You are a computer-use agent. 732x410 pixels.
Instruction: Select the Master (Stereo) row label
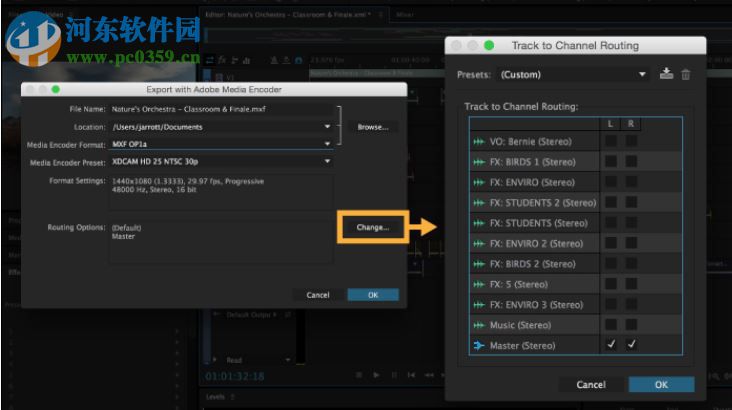tap(522, 346)
